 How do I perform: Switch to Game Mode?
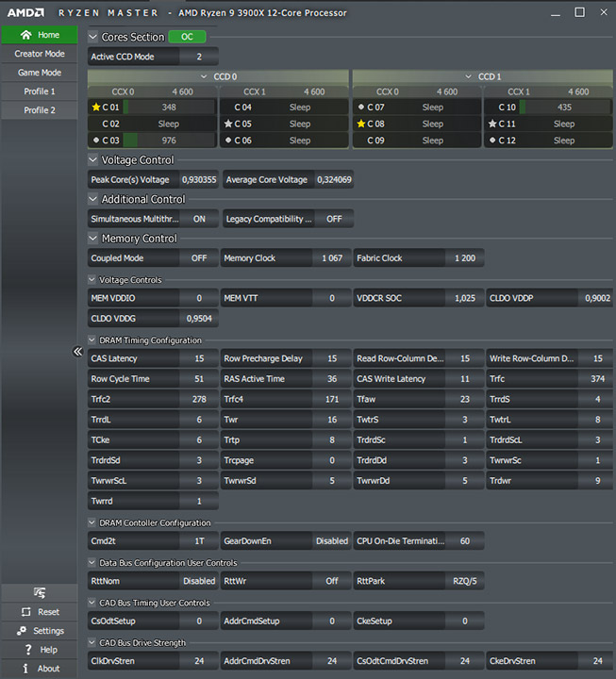pyautogui.click(x=40, y=73)
